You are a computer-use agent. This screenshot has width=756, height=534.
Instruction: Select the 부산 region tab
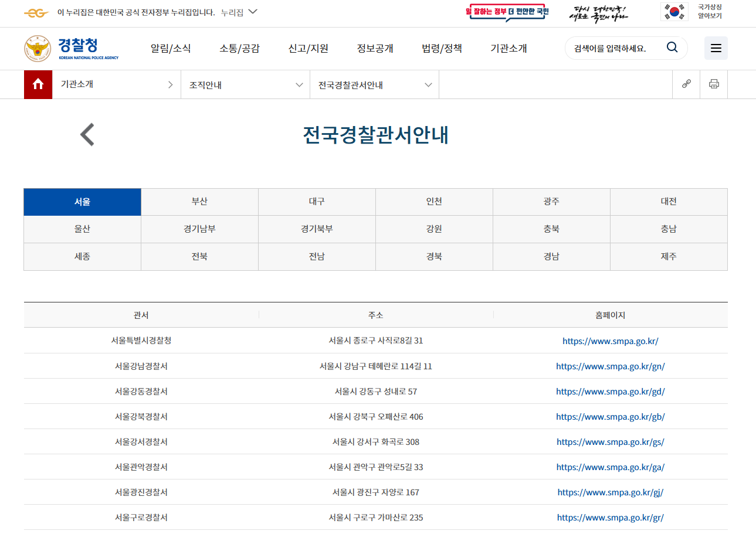pyautogui.click(x=199, y=201)
